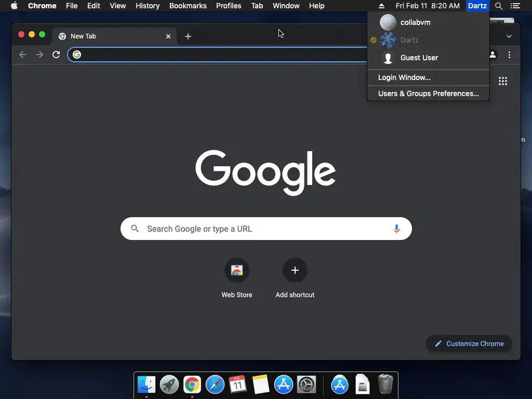Open the Chrome application menu
Viewport: 532px width, 399px height.
tap(42, 6)
